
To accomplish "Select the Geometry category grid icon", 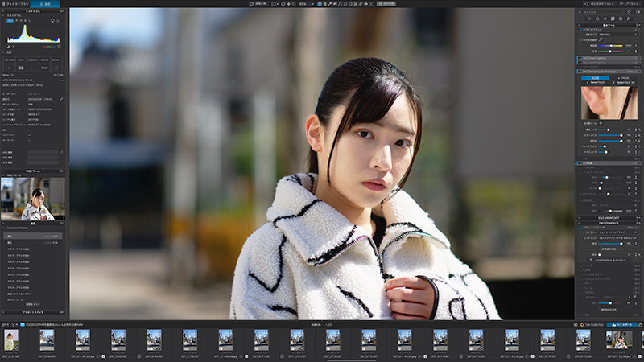I will click(613, 19).
